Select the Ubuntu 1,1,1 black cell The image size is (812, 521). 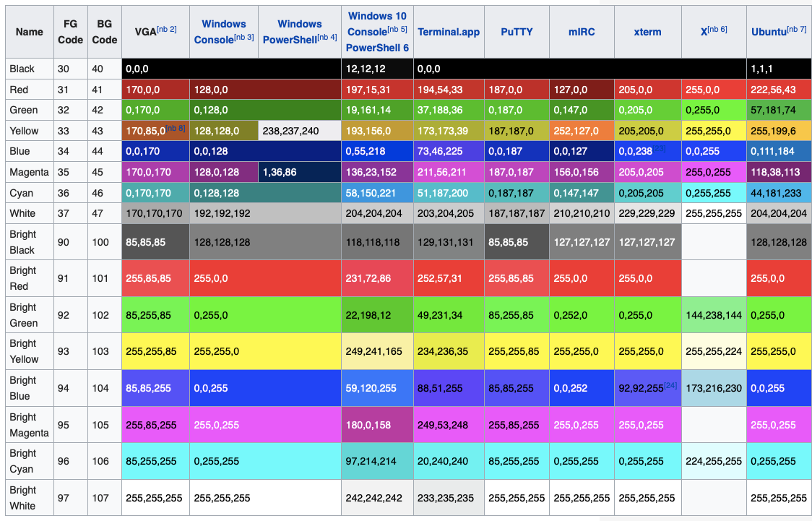pyautogui.click(x=779, y=69)
